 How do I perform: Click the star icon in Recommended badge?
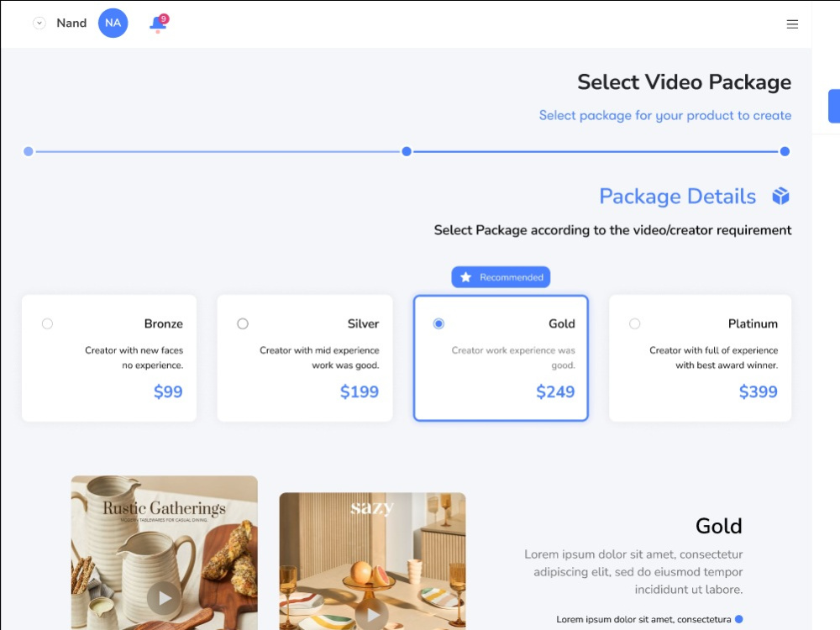[465, 277]
